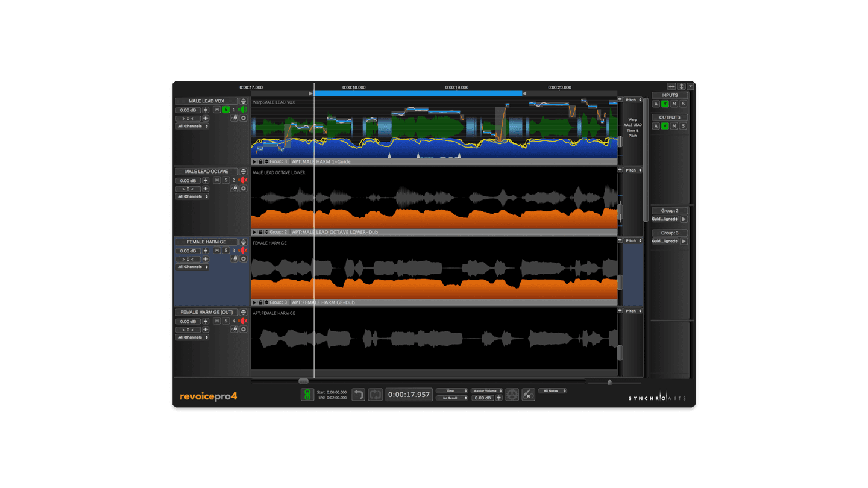This screenshot has height=488, width=868.
Task: Solo the FEMALE HARM GE [OUT] track
Action: click(x=226, y=321)
